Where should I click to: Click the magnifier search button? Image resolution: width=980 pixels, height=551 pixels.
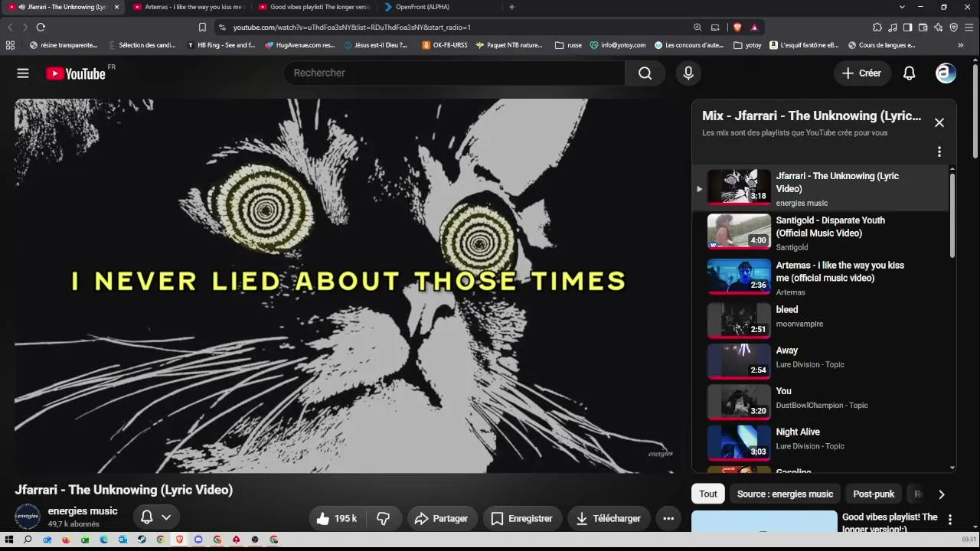coord(645,73)
